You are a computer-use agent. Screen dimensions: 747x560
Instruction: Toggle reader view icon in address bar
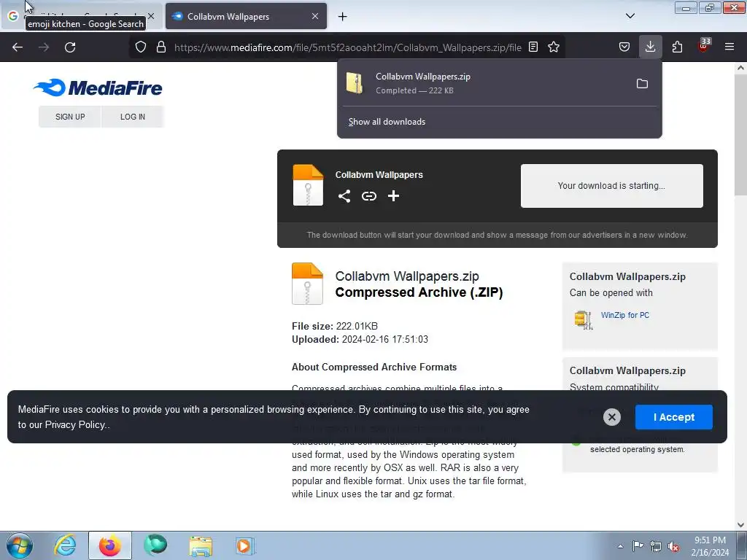[x=533, y=47]
